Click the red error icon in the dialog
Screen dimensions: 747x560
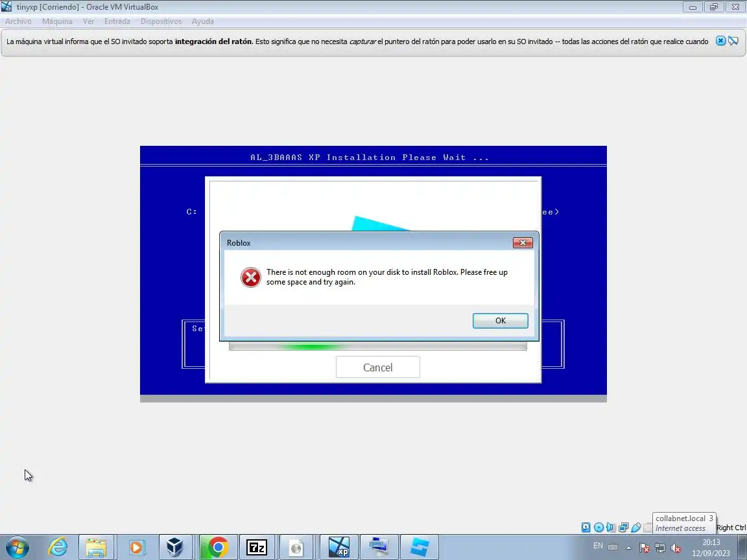coord(250,277)
